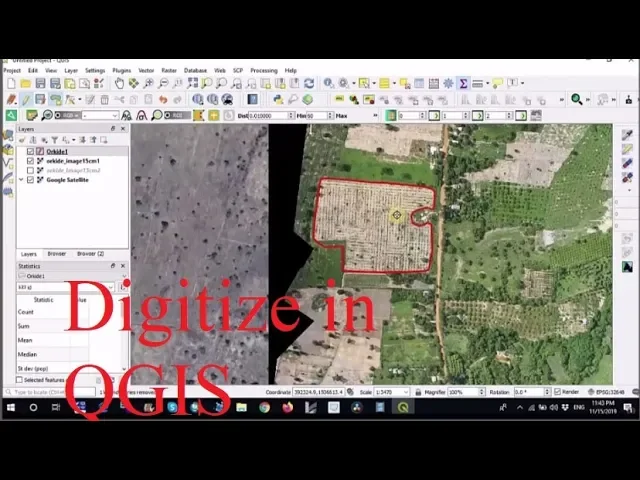This screenshot has width=640, height=480.
Task: Open the Processing menu
Action: click(x=264, y=71)
